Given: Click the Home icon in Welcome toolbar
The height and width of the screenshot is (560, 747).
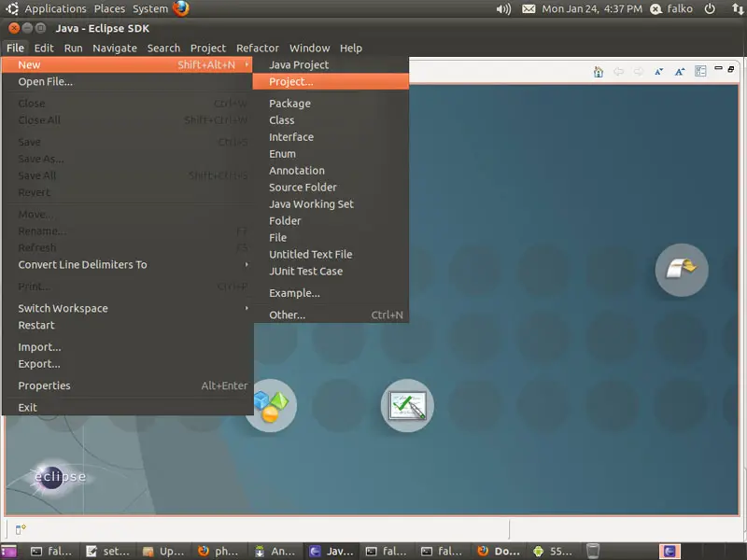Looking at the screenshot, I should 599,72.
